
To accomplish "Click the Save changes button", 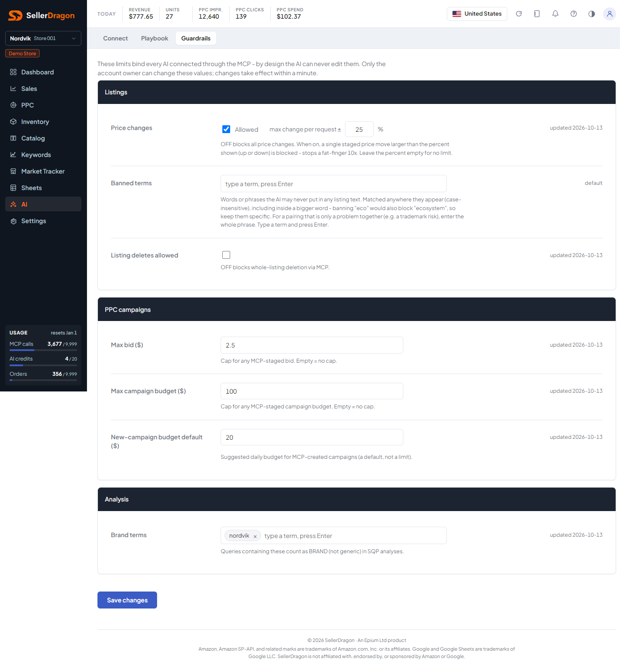I will coord(127,600).
